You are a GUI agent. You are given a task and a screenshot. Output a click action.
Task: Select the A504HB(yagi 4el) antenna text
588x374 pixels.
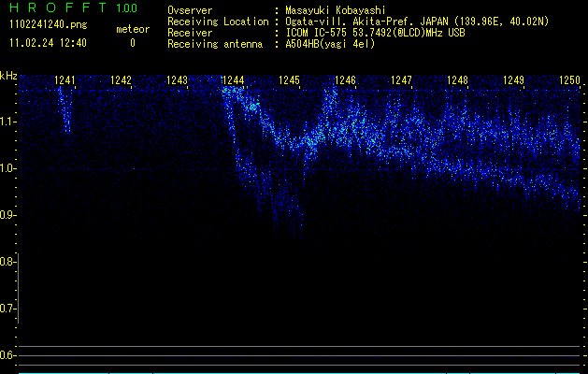tap(330, 44)
